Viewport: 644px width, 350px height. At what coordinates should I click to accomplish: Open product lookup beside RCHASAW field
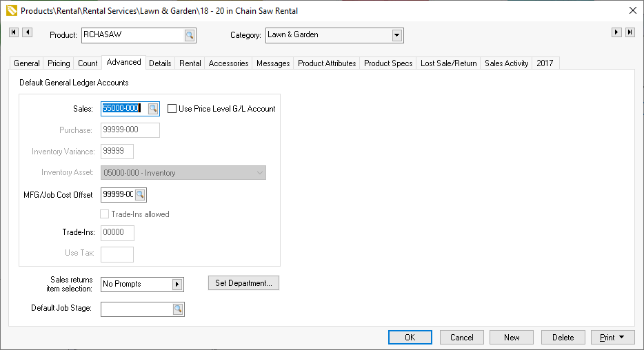(x=190, y=35)
